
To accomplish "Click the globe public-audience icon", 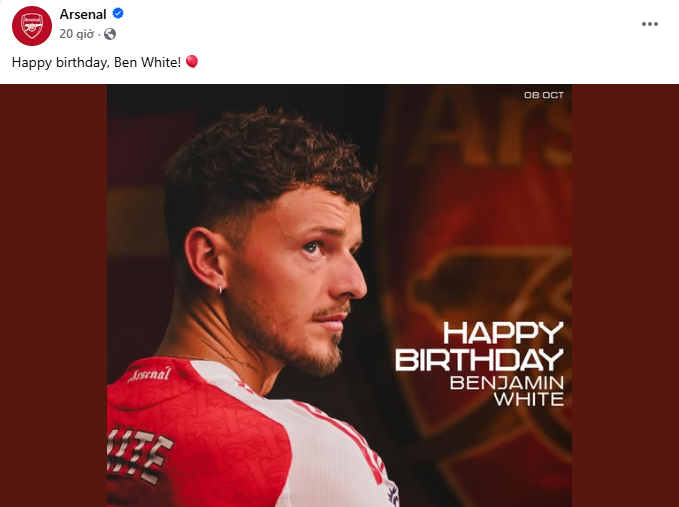I will [x=110, y=34].
